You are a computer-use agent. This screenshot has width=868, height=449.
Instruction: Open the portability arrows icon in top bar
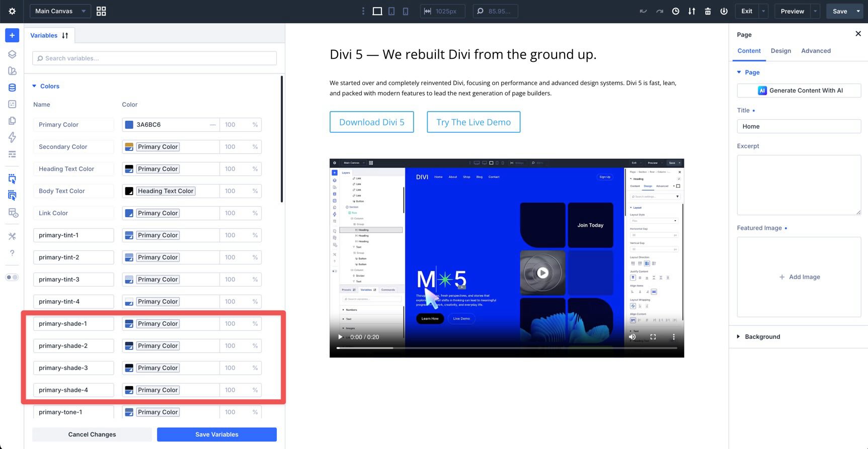pyautogui.click(x=692, y=11)
